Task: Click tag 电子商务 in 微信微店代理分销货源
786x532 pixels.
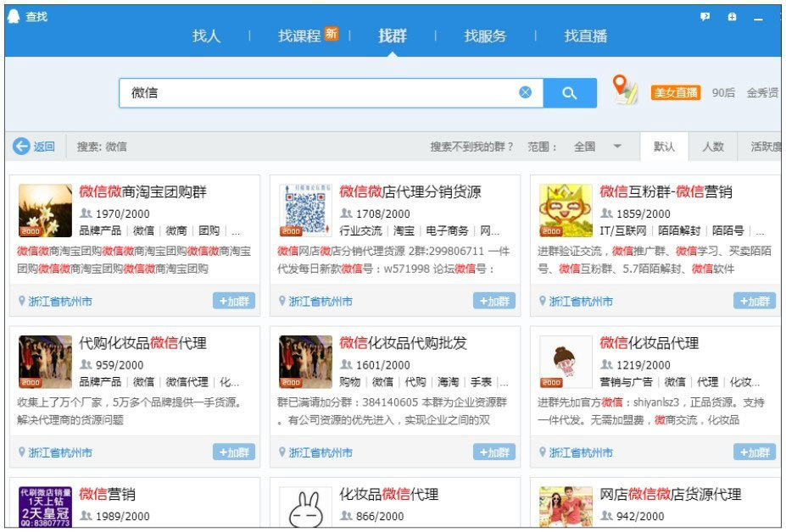Action: point(447,231)
